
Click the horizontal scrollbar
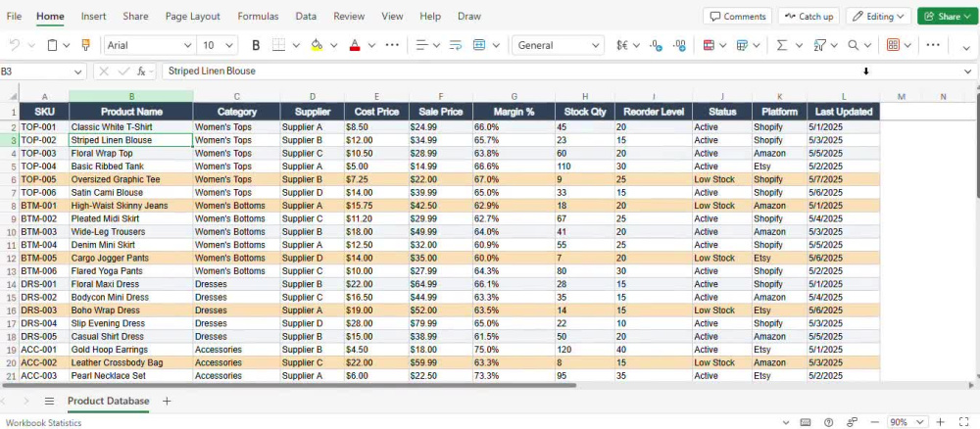click(x=291, y=385)
